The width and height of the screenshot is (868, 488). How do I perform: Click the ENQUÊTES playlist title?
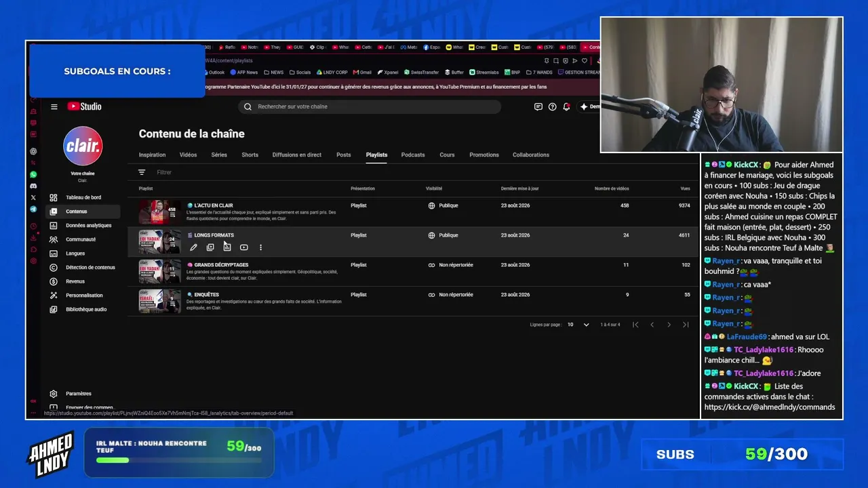coord(206,295)
